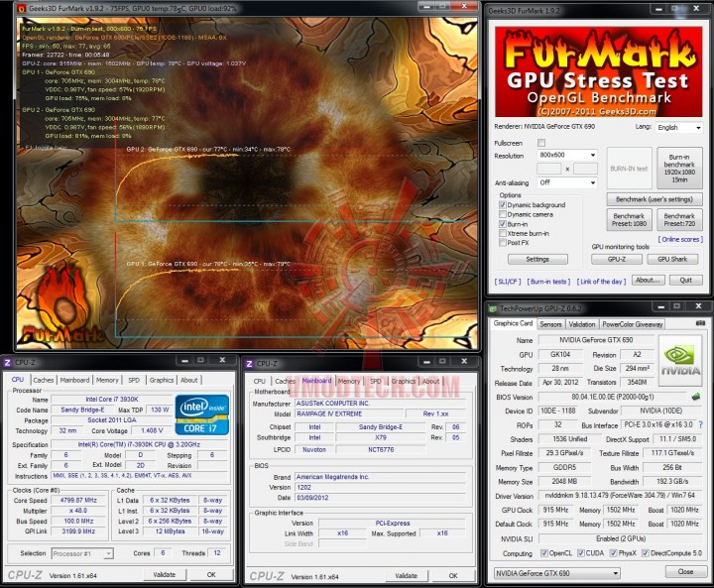
Task: Click the Threads value field in CPU-Z
Action: 217,553
